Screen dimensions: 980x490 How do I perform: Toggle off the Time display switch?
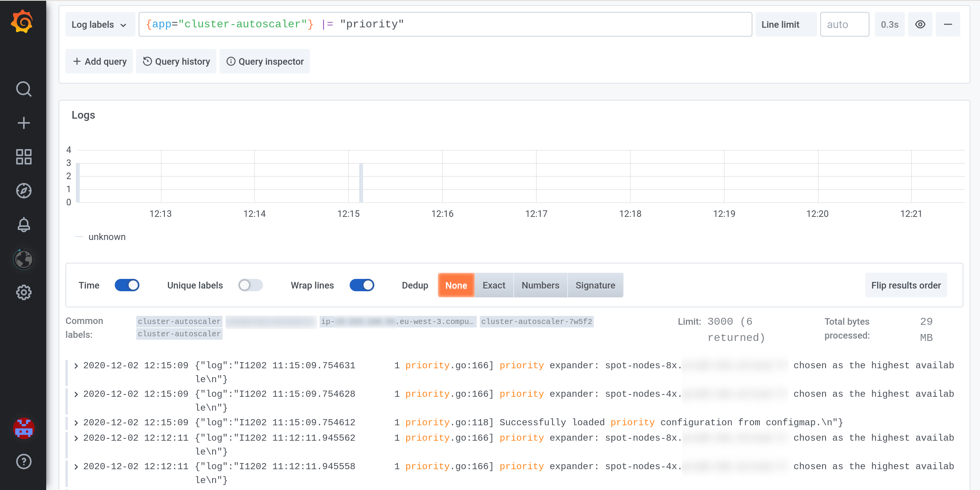point(127,285)
